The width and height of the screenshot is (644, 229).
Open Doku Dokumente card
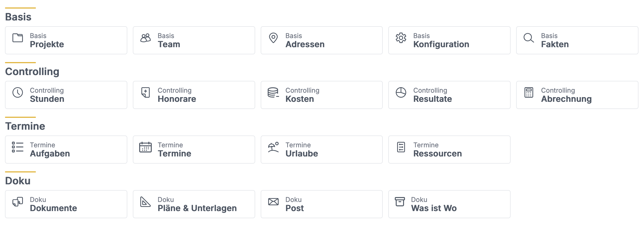coord(66,204)
